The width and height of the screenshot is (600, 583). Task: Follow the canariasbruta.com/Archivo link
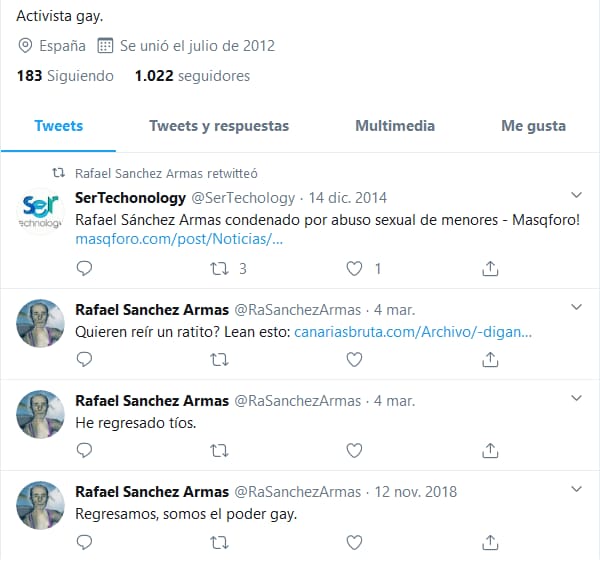(x=413, y=332)
